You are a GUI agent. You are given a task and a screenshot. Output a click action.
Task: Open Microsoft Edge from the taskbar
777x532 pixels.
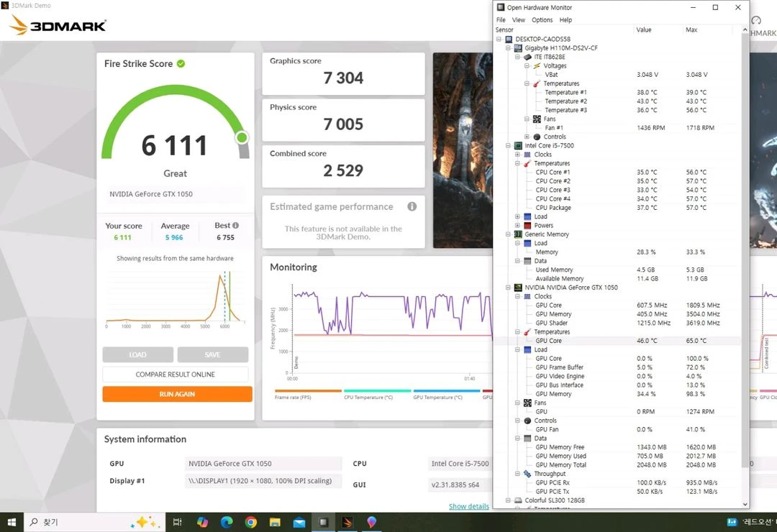click(227, 522)
